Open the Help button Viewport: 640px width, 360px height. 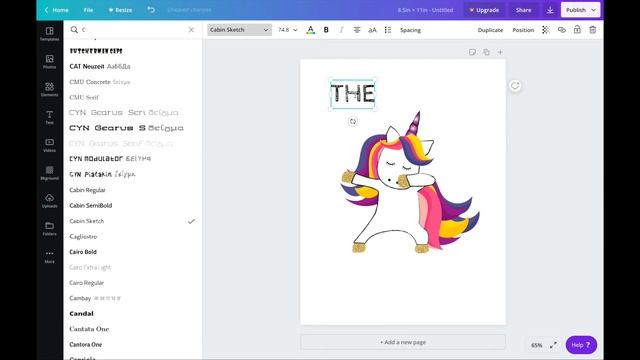(x=581, y=345)
